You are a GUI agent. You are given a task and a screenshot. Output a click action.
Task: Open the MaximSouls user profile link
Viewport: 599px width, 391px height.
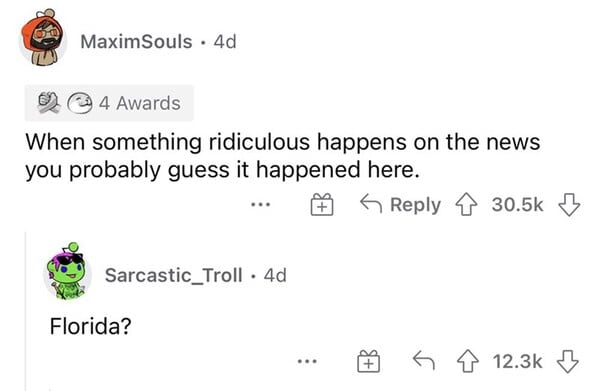[x=136, y=42]
